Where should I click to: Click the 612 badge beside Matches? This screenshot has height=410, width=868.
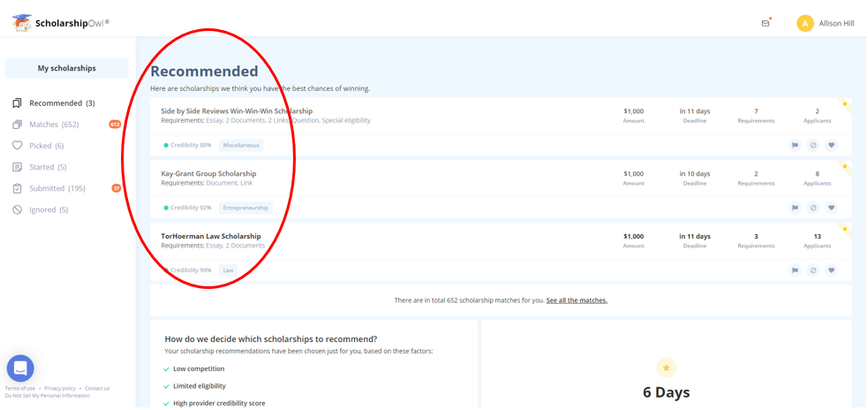[x=115, y=125]
